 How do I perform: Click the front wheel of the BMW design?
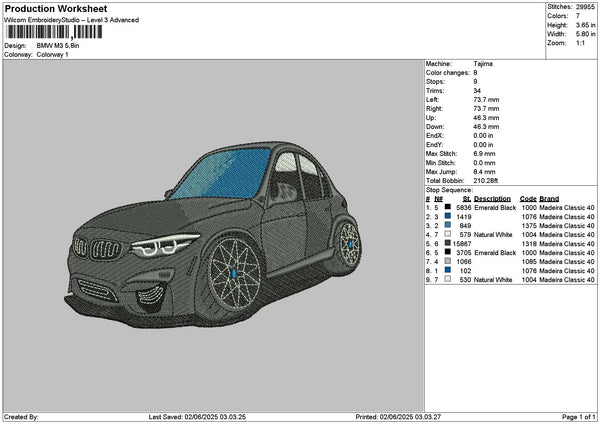(x=232, y=274)
